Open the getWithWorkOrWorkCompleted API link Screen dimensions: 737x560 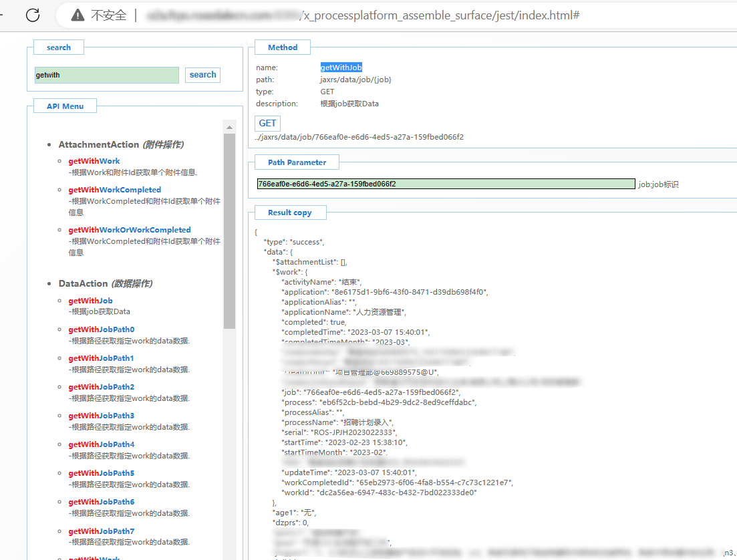tap(129, 229)
